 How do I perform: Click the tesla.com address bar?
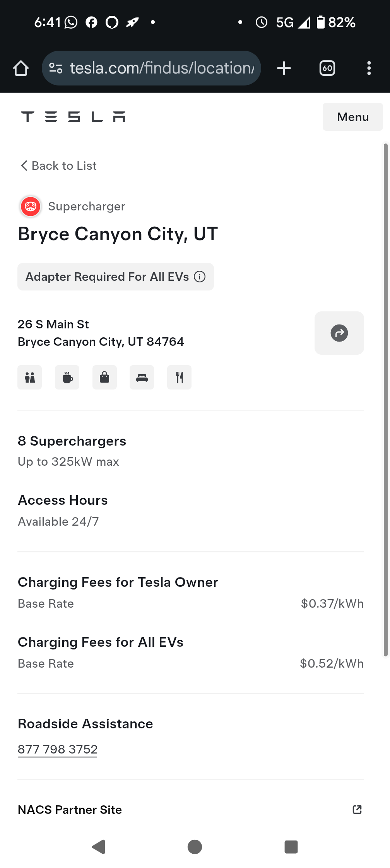[x=151, y=68]
